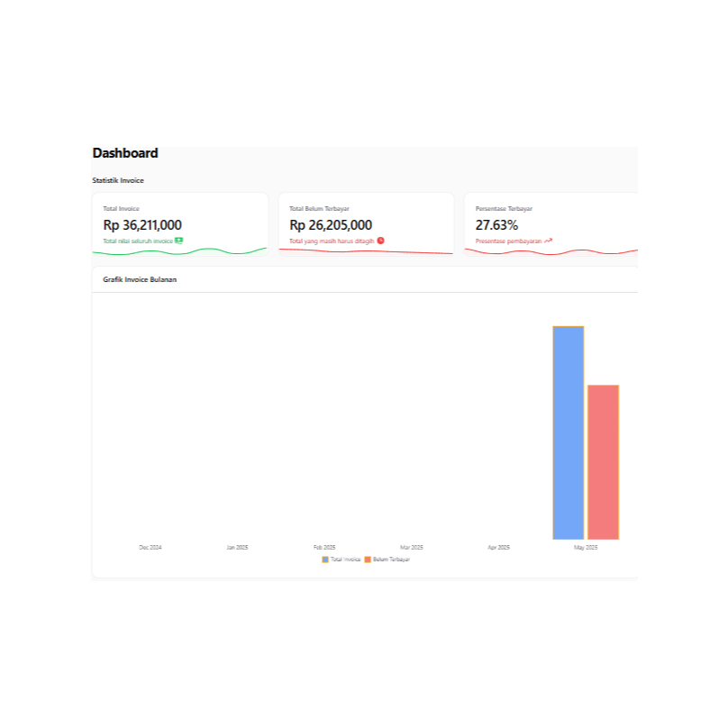Select the orange Belum Terbayar legend square
Screen dimensions: 728x728
tap(368, 559)
